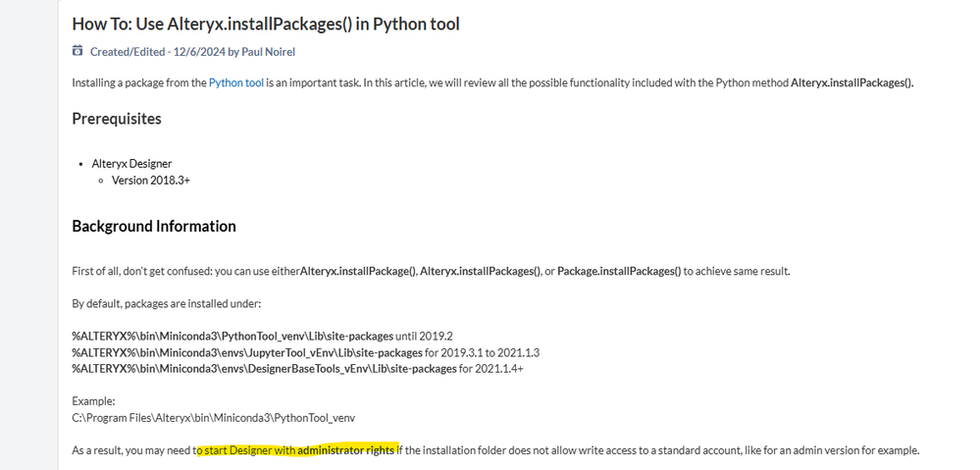The width and height of the screenshot is (980, 470).
Task: Click the Created/Edited 12/6/2024 by Paul Noirel line
Action: point(192,52)
